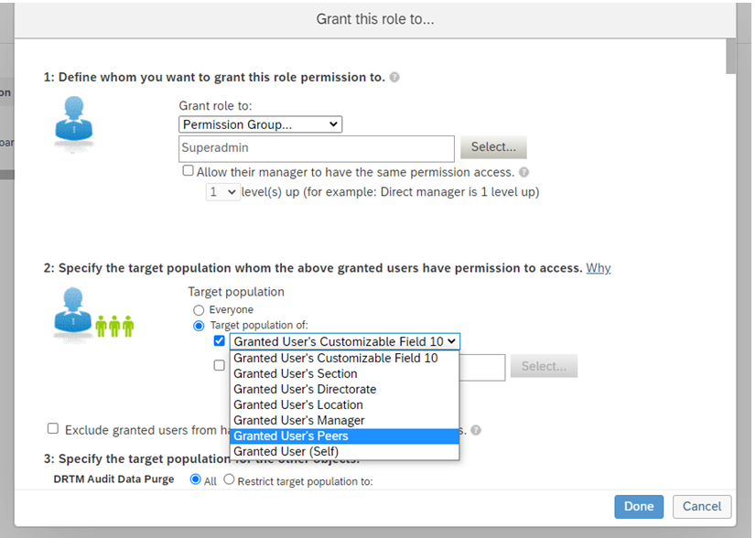Click help icon after exclude granted users option

pyautogui.click(x=476, y=430)
